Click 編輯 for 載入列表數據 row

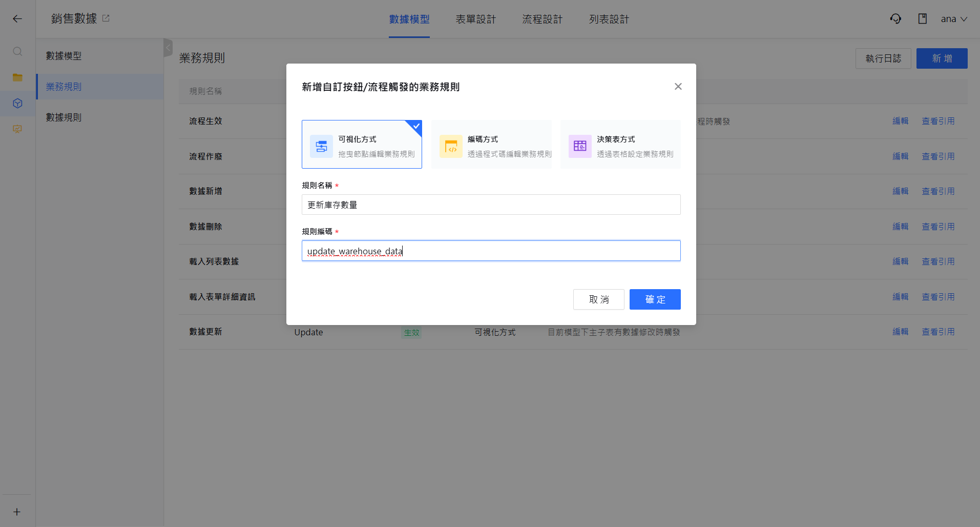(x=900, y=261)
